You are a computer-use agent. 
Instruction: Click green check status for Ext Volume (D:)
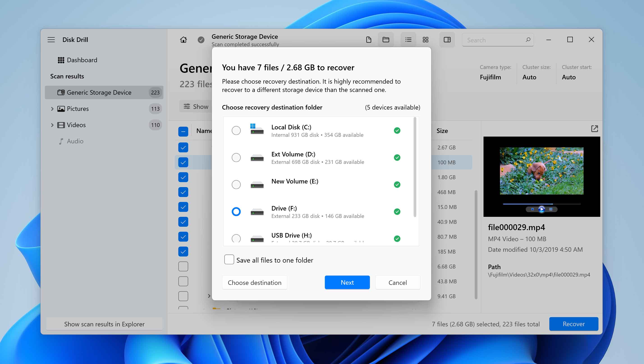pyautogui.click(x=397, y=158)
